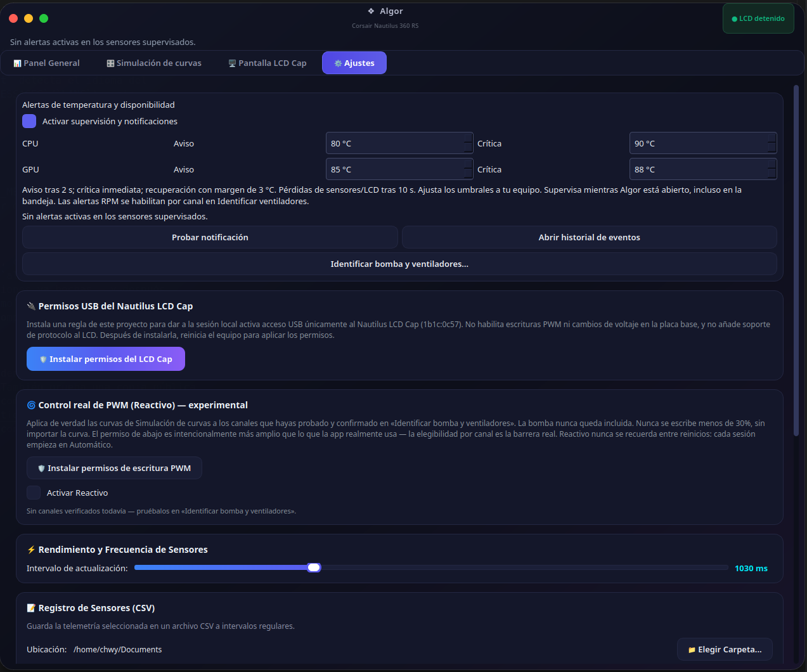Click Rendimiento y Frecuencia de Sensores heading

pos(117,550)
